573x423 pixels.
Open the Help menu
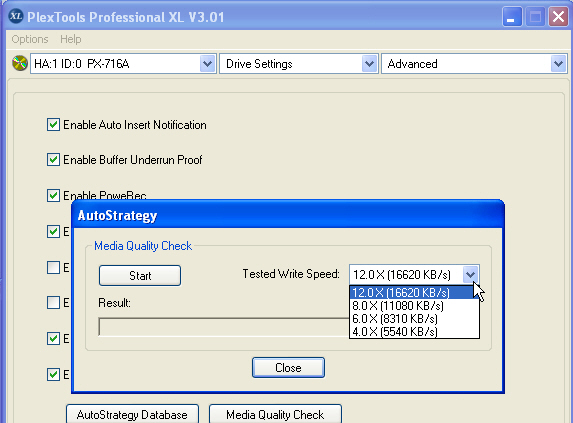(71, 39)
